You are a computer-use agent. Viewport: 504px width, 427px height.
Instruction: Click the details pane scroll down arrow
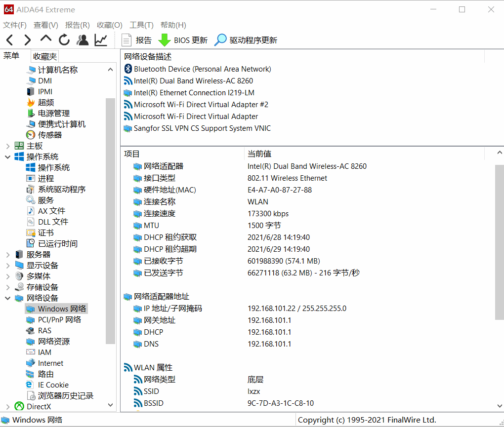[x=500, y=406]
